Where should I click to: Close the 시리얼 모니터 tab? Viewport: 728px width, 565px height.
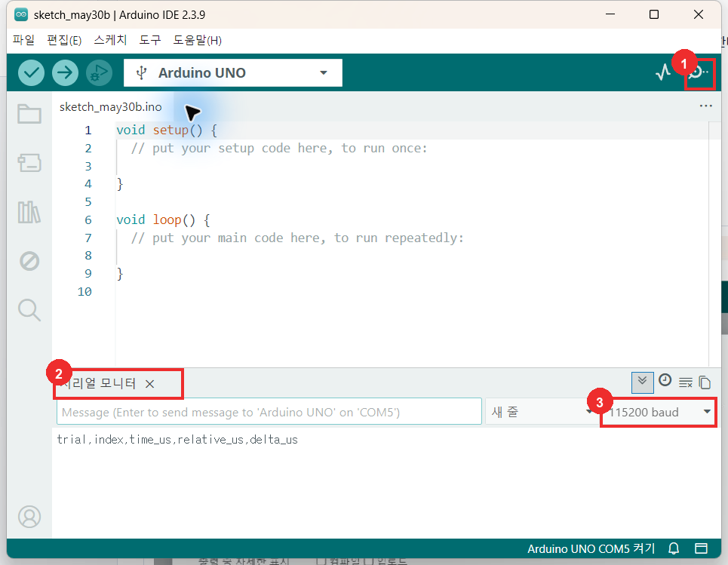tap(149, 384)
